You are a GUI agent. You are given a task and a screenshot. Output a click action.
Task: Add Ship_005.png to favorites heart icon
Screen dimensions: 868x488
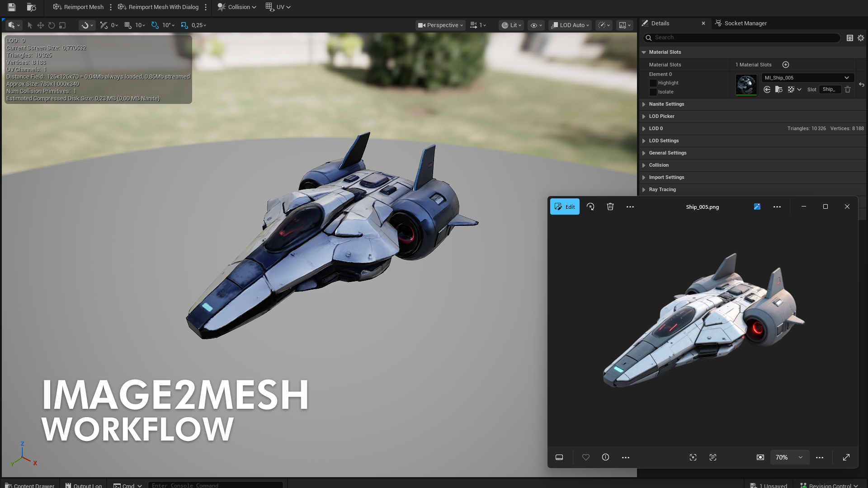point(586,457)
